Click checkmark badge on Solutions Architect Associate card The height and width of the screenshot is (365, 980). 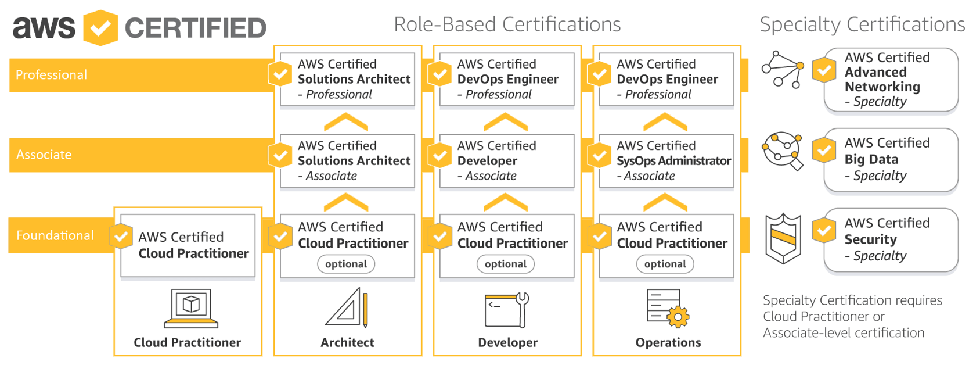click(280, 155)
